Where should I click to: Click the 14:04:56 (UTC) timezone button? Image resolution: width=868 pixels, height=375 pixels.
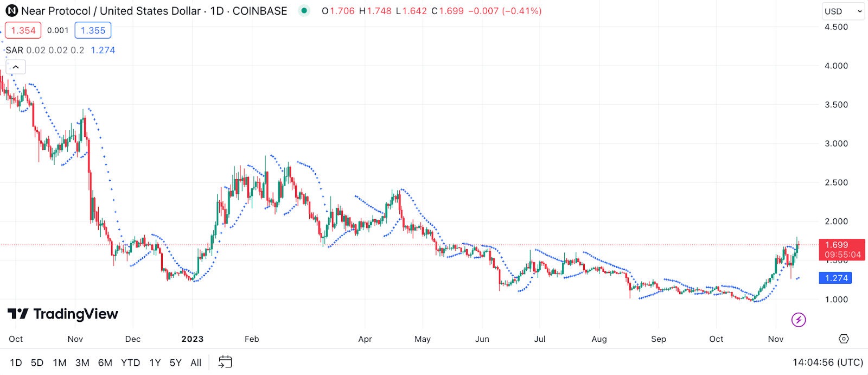coord(828,362)
